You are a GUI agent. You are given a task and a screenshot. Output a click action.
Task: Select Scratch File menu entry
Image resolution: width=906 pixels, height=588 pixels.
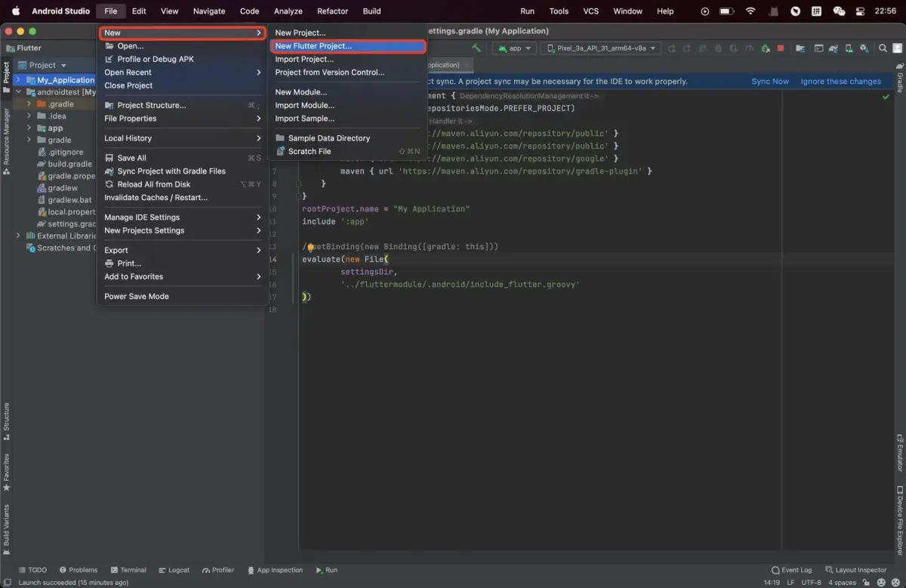(348, 151)
